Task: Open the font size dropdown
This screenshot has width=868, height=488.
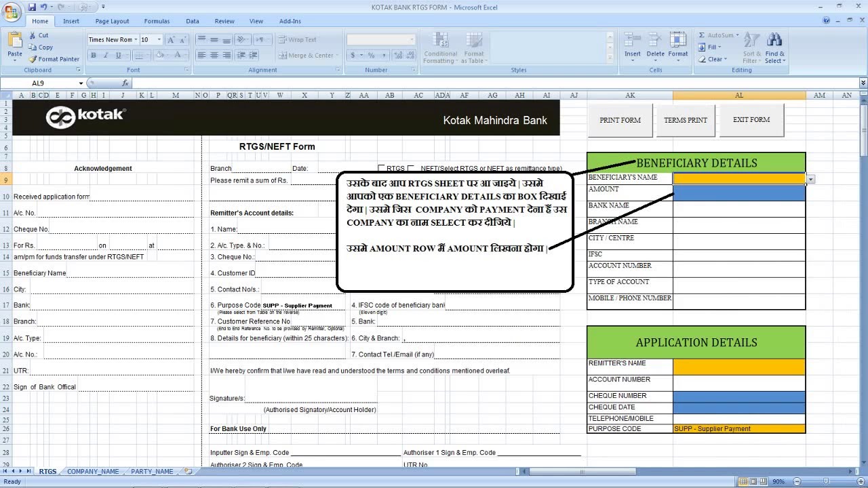Action: pos(159,40)
